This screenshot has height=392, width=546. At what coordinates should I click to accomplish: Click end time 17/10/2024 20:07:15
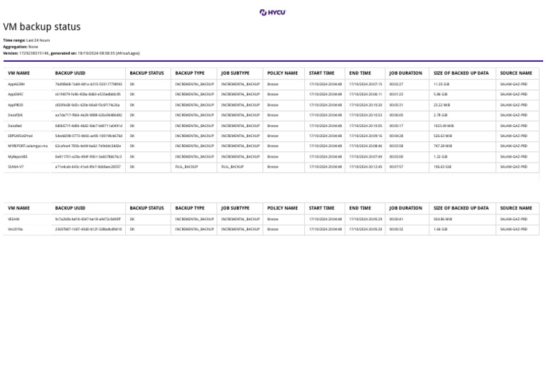(x=365, y=85)
